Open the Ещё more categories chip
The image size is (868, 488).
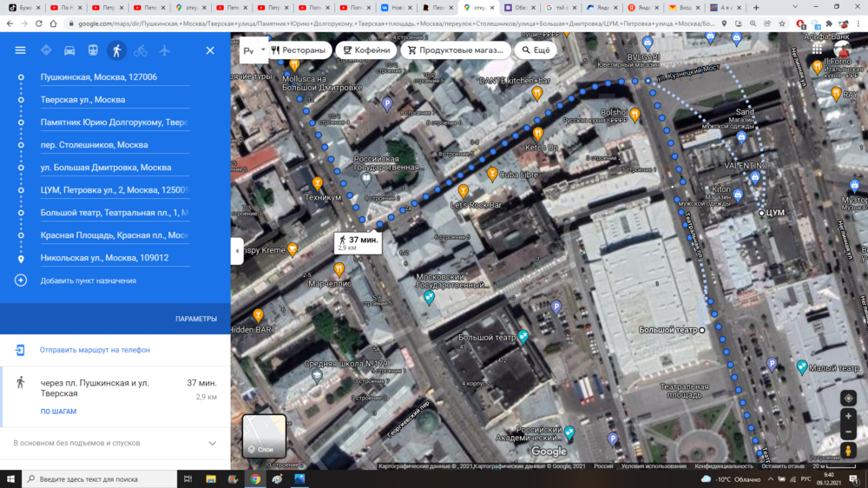point(536,49)
